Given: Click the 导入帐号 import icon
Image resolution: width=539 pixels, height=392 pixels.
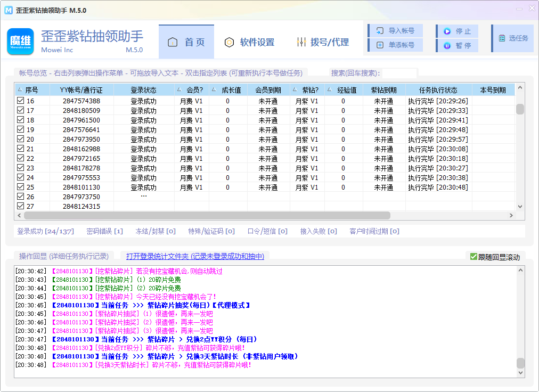Looking at the screenshot, I should click(380, 31).
